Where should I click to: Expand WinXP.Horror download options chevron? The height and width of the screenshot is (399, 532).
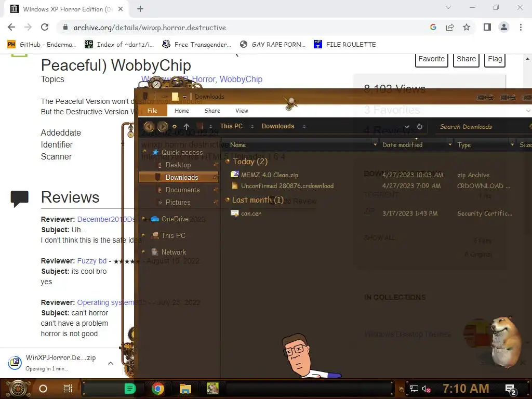point(111,363)
